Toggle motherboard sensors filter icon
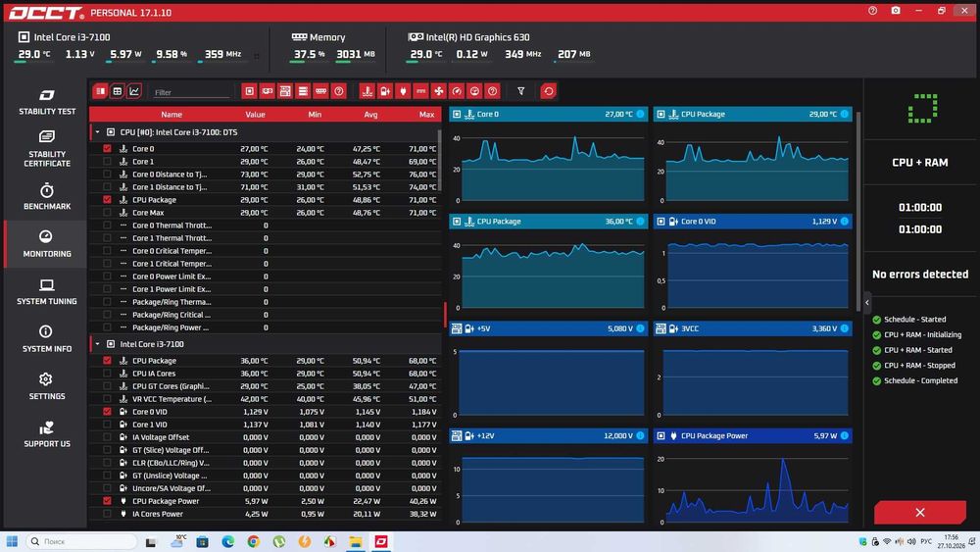980x552 pixels. pos(285,91)
